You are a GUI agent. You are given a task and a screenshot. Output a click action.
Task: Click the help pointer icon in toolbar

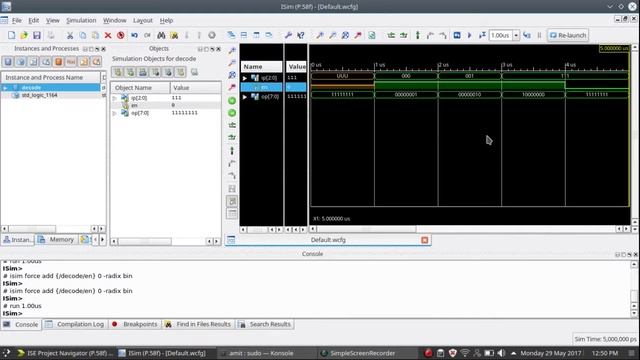pyautogui.click(x=301, y=36)
